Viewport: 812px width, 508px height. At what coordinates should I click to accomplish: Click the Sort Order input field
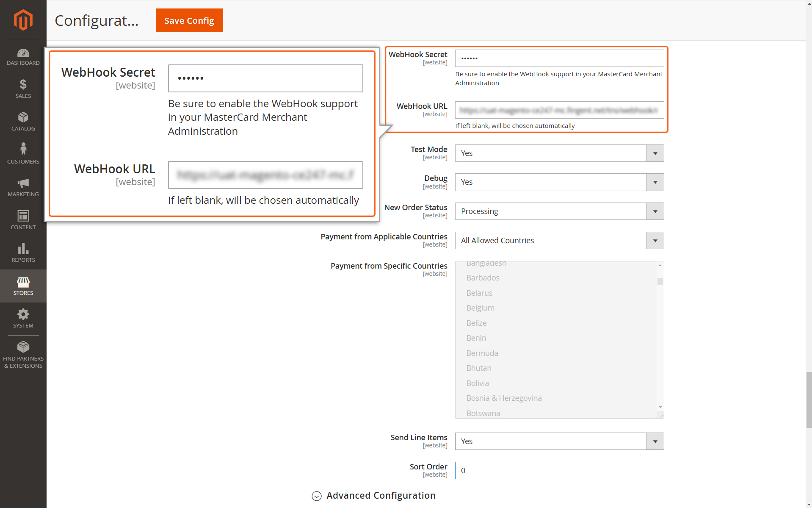559,470
